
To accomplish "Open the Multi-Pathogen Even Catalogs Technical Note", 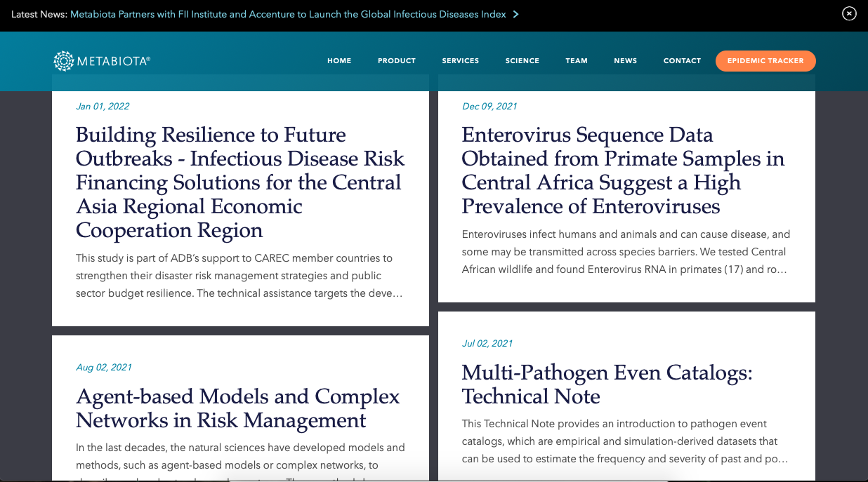I will pyautogui.click(x=607, y=384).
